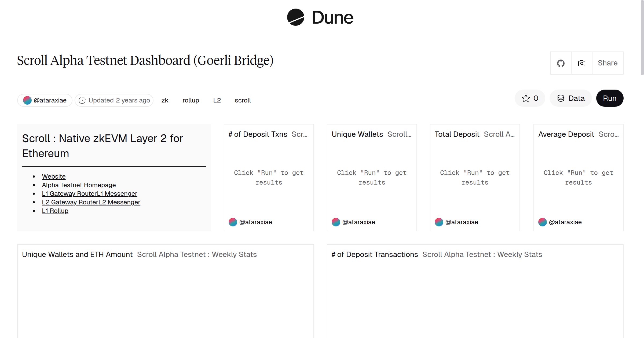The height and width of the screenshot is (338, 644).
Task: Click the clock icon in the Updated badge
Action: click(x=83, y=100)
